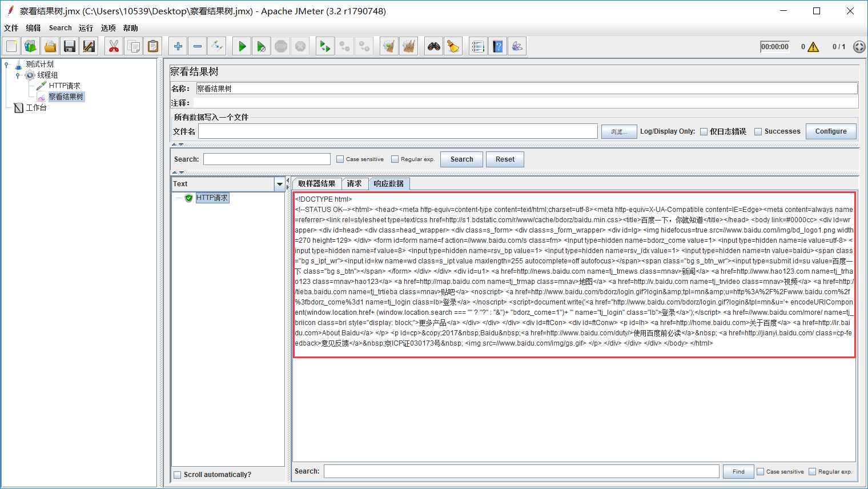868x489 pixels.
Task: Click the Reset button
Action: [505, 159]
